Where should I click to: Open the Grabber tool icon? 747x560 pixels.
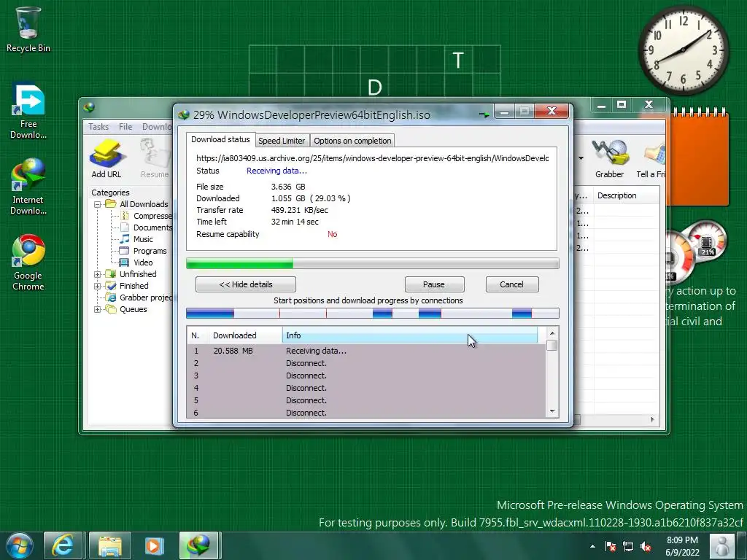[609, 158]
